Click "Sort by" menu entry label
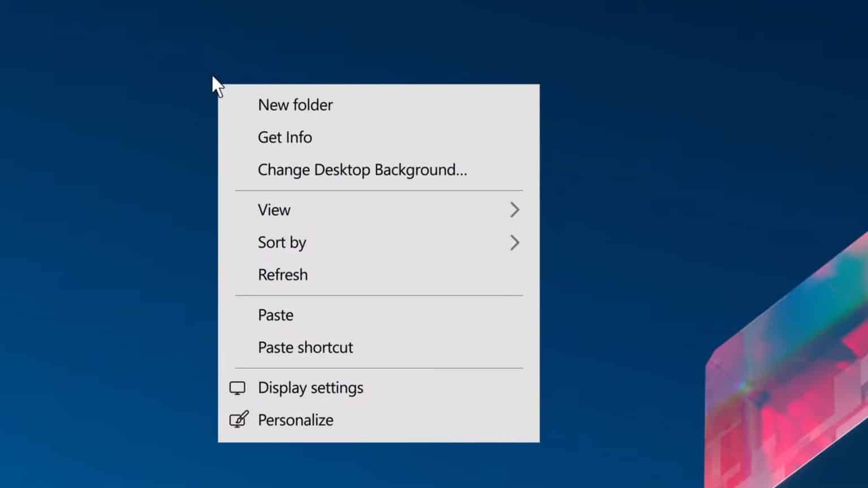This screenshot has width=868, height=488. click(x=282, y=243)
